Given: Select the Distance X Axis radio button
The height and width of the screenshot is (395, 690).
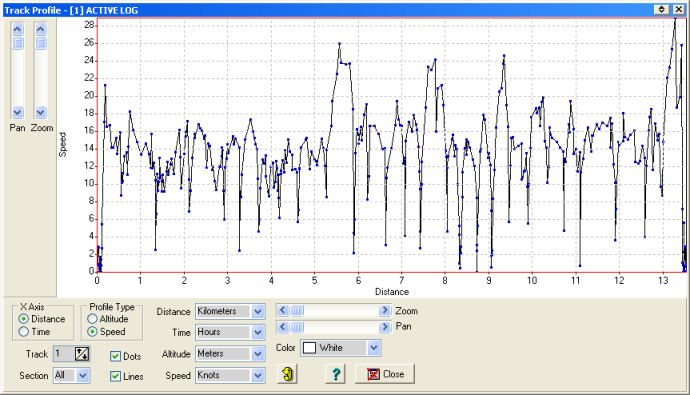Looking at the screenshot, I should 24,319.
